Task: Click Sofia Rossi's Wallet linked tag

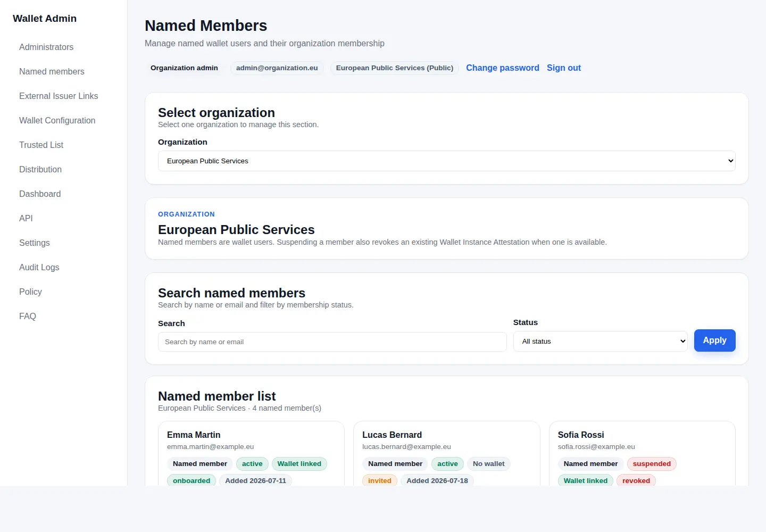Action: pyautogui.click(x=586, y=480)
